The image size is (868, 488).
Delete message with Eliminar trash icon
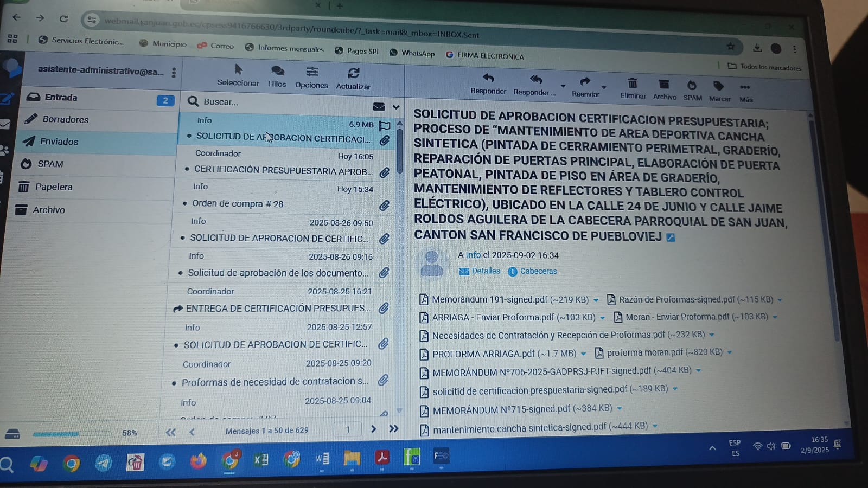click(633, 84)
